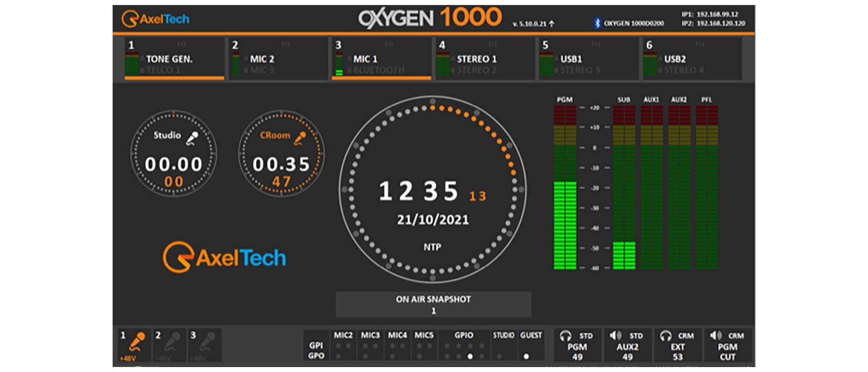Open channel 6 USB2 source
Screen dimensions: 868x372
[692, 59]
